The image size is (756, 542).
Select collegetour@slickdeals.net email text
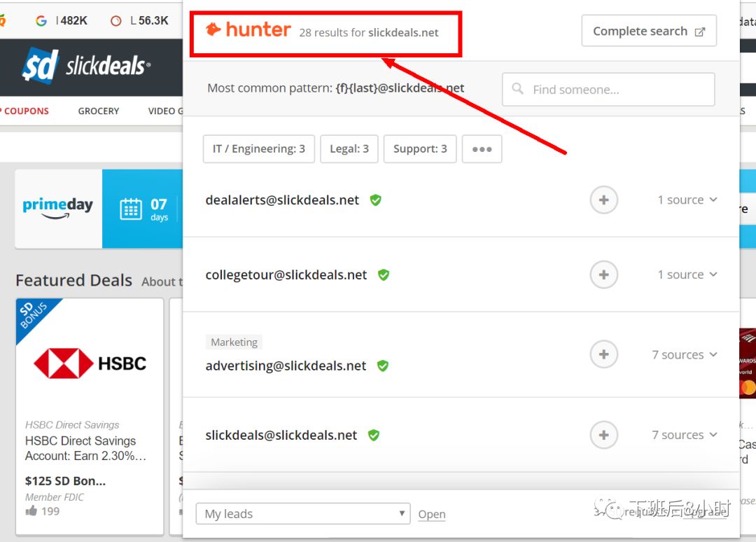[x=286, y=275]
